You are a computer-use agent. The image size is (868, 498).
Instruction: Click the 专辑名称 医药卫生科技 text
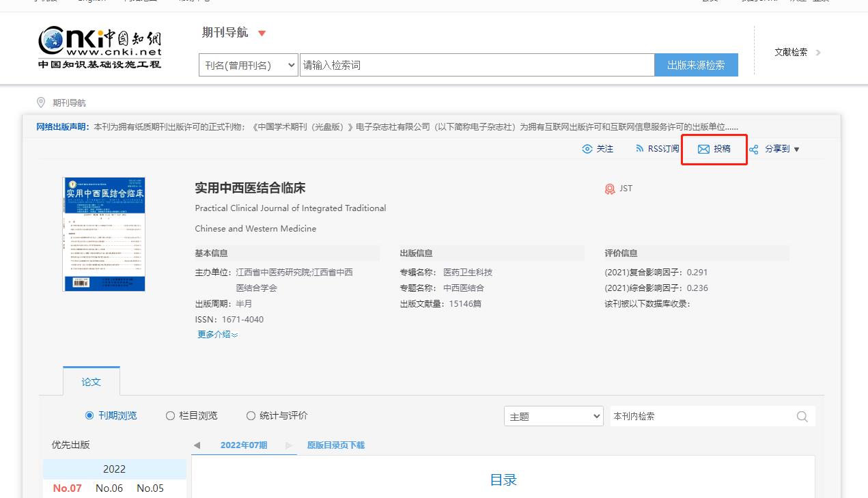click(x=446, y=273)
